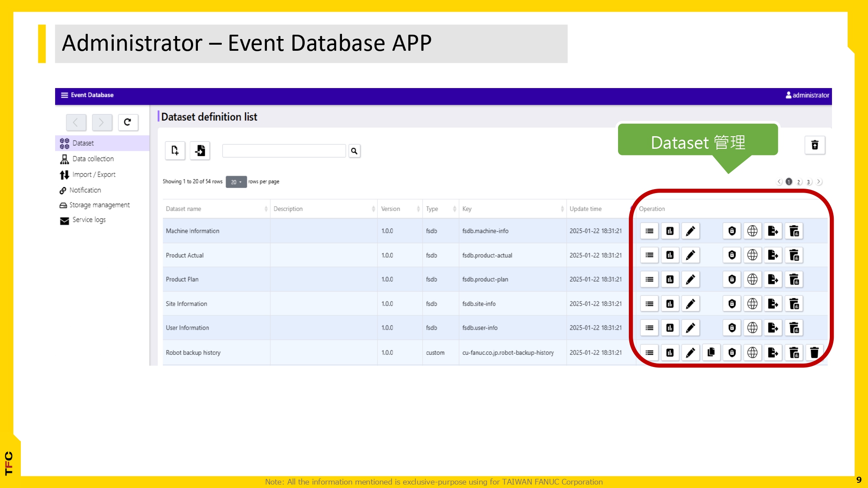Sort by Update time column
Screen dimensions: 868x488
pyautogui.click(x=601, y=209)
